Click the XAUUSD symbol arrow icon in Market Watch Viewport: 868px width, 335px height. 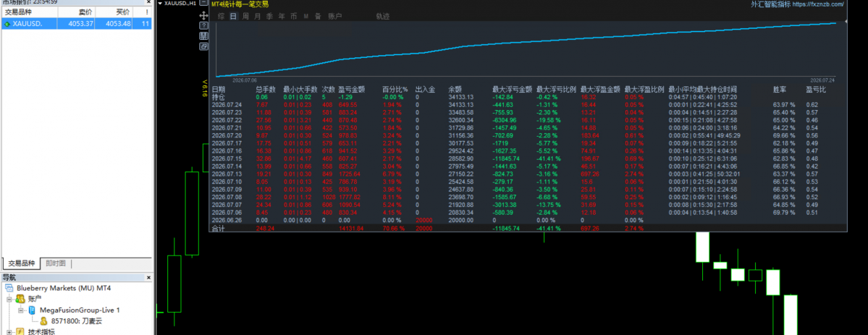[x=7, y=24]
